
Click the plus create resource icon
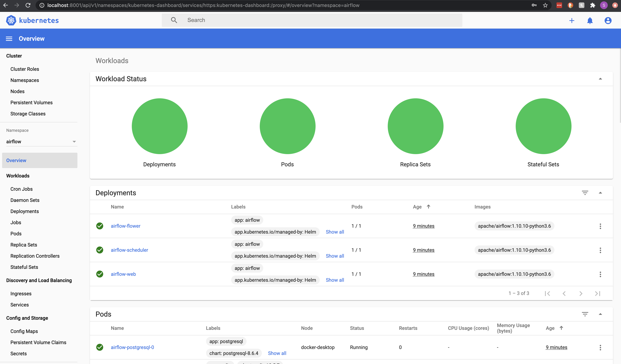(572, 20)
